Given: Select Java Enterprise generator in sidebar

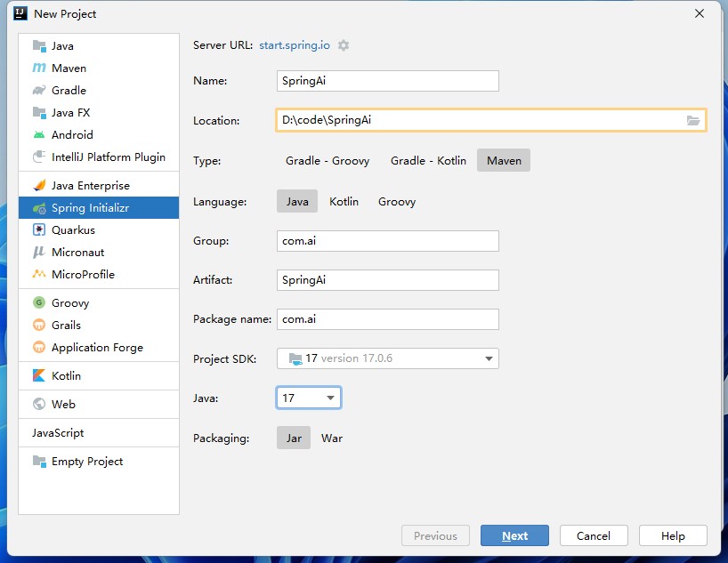Looking at the screenshot, I should pyautogui.click(x=99, y=185).
